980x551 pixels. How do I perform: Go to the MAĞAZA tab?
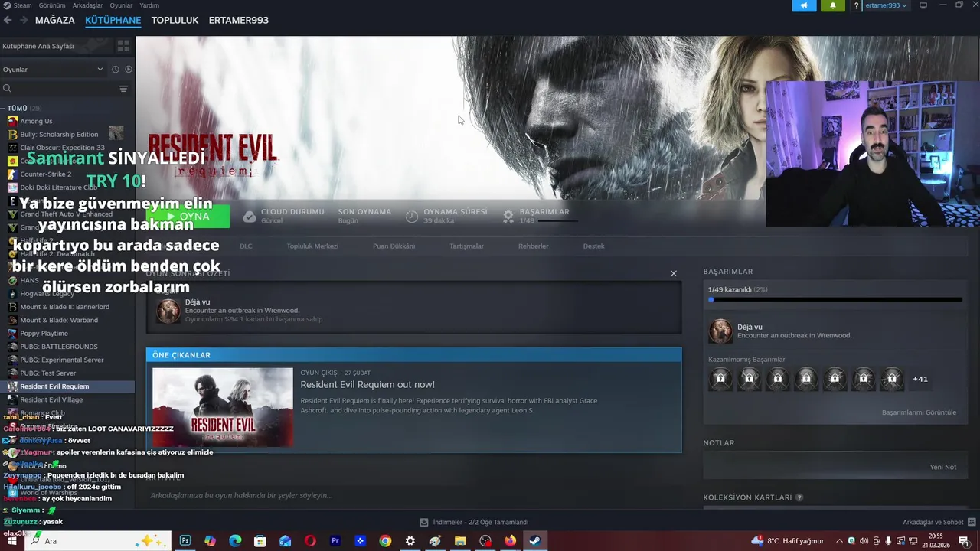[55, 20]
